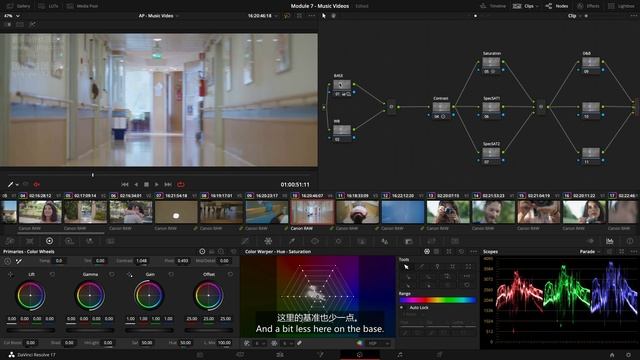Switch Primaries to color wheels mode
Viewport: 640px width, 360px height.
click(x=202, y=251)
